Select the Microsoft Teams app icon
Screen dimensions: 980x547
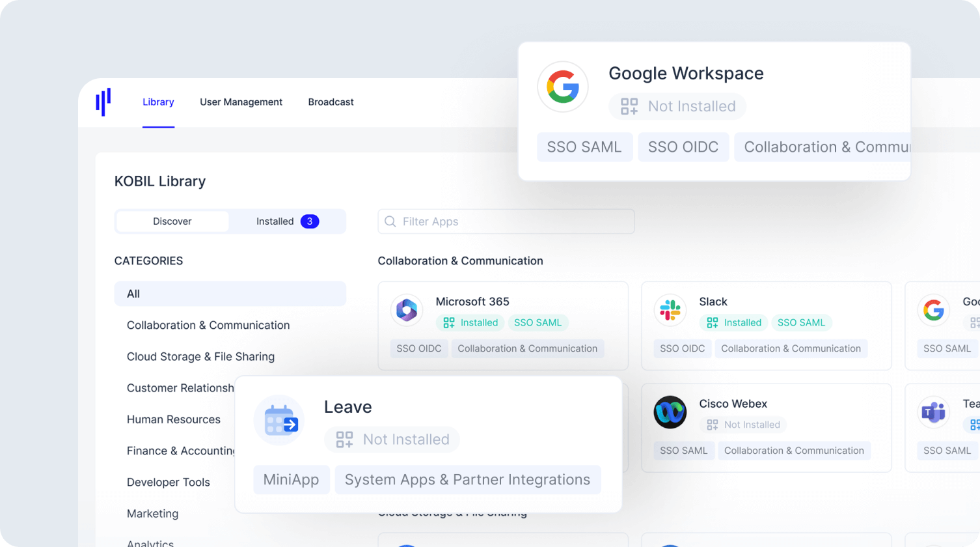pyautogui.click(x=933, y=412)
